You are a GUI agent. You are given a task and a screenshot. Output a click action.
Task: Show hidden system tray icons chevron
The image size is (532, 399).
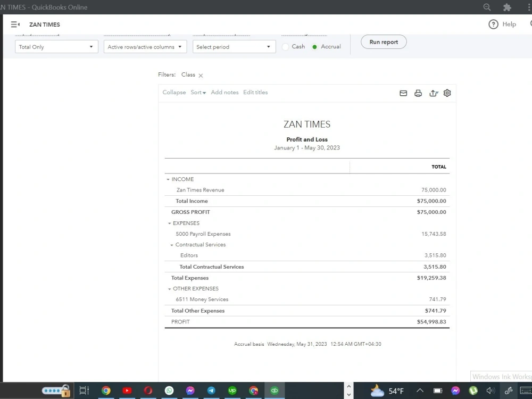point(420,390)
